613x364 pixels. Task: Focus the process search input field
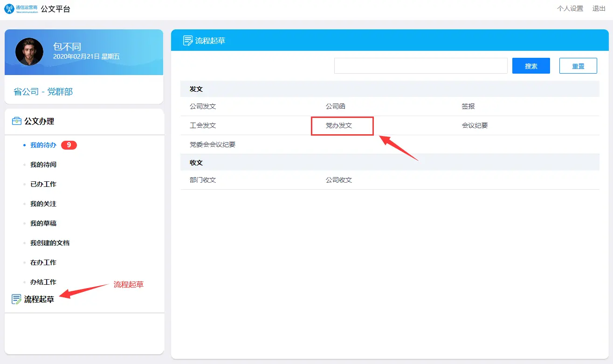tap(421, 66)
